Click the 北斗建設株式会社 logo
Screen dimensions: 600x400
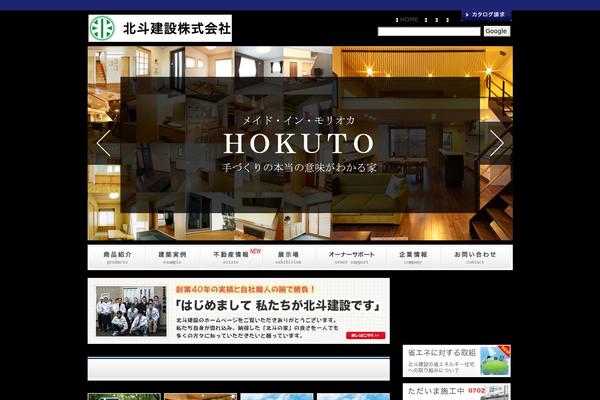[160, 28]
